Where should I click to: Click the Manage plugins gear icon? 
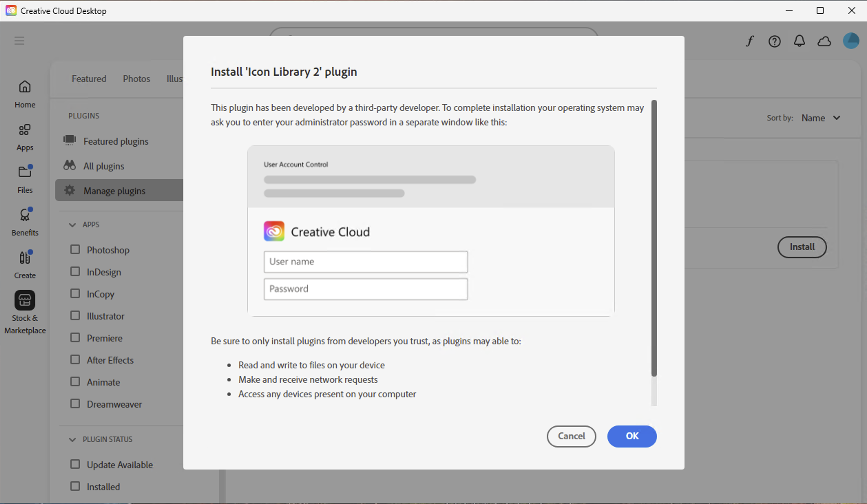pyautogui.click(x=70, y=190)
